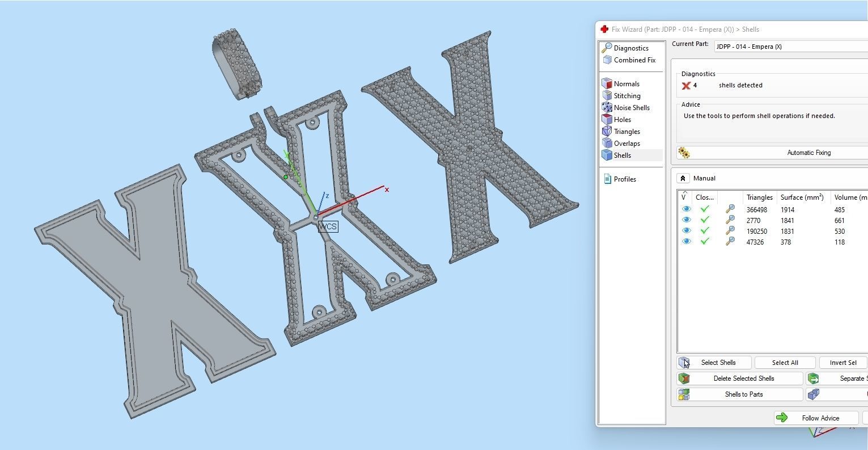The height and width of the screenshot is (450, 868).
Task: Click the icon beside Shells to Parts button
Action: tap(814, 394)
